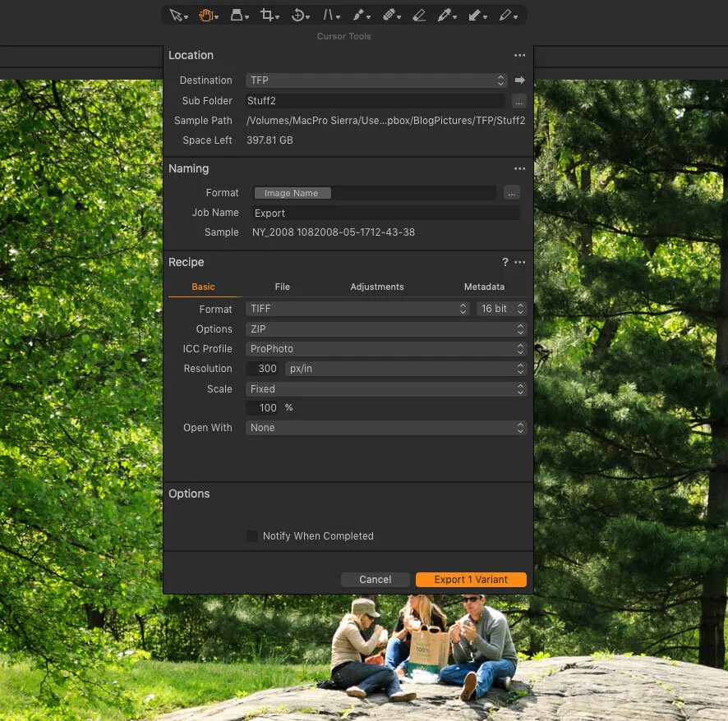728x721 pixels.
Task: Open Naming Format token editor button
Action: (511, 192)
